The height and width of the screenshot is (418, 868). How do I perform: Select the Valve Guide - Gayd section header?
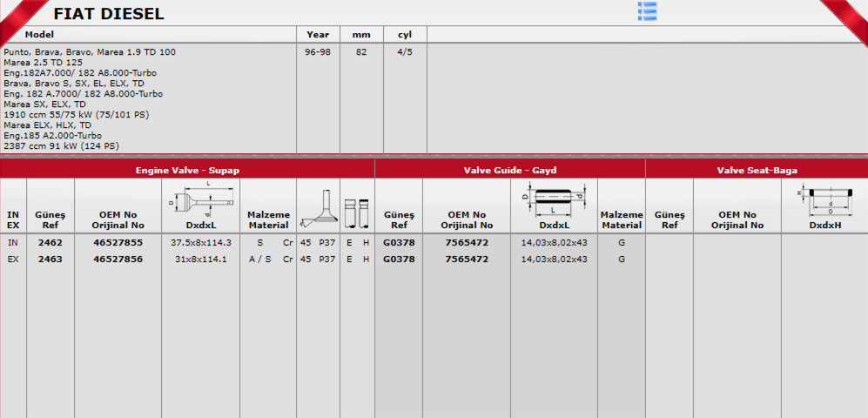[x=510, y=170]
